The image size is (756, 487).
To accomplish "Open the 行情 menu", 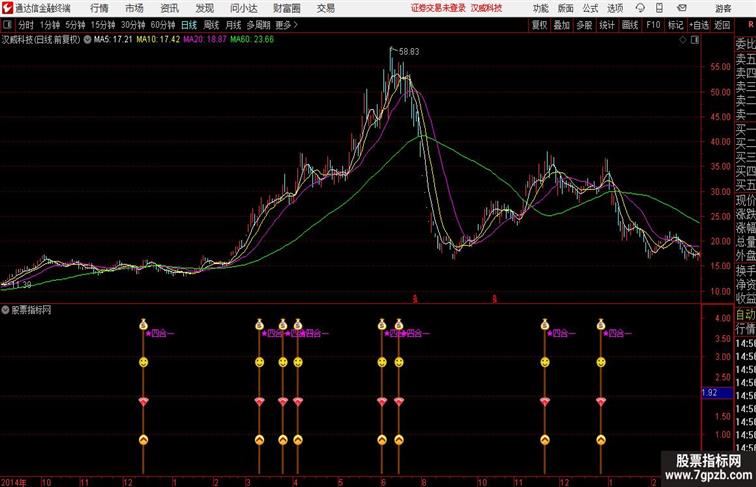I will click(x=99, y=8).
